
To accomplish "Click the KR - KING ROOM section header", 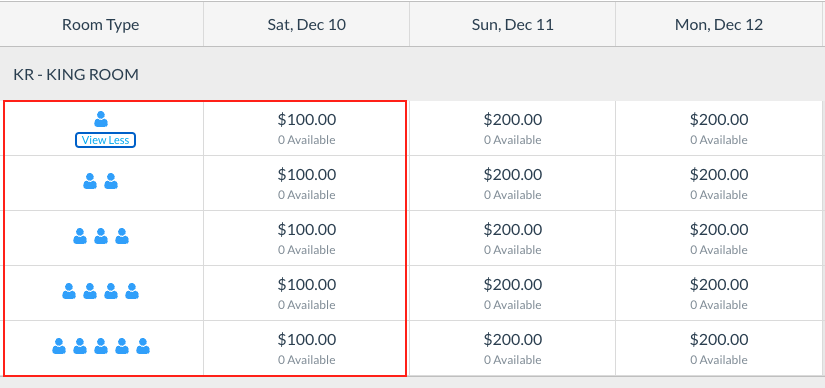I will click(76, 75).
